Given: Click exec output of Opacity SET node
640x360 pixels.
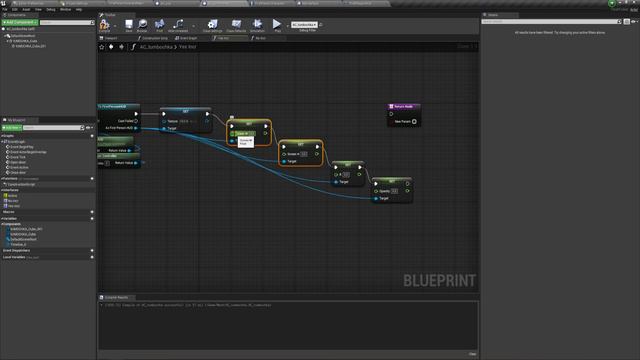Looking at the screenshot, I should (407, 184).
